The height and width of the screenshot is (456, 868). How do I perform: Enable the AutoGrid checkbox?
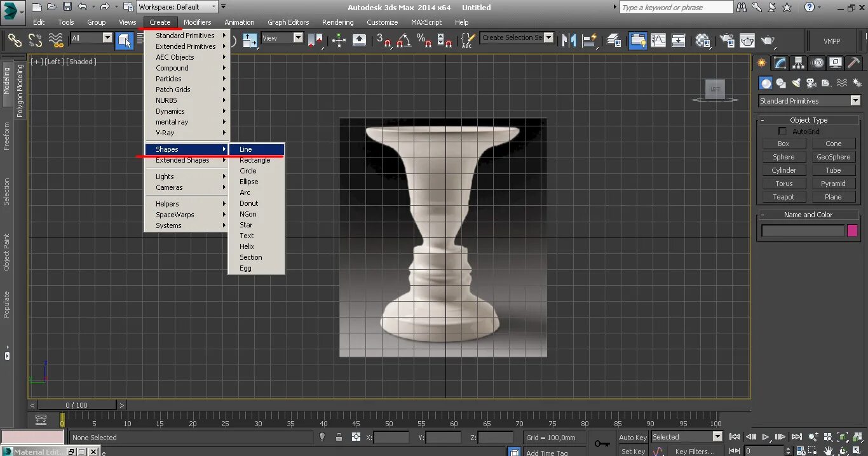tap(783, 131)
